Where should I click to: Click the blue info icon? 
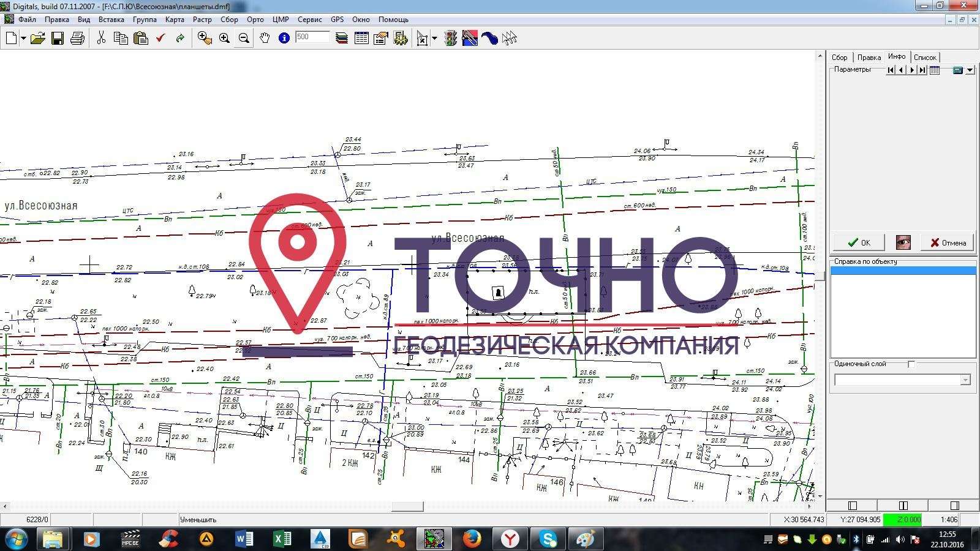coord(284,38)
